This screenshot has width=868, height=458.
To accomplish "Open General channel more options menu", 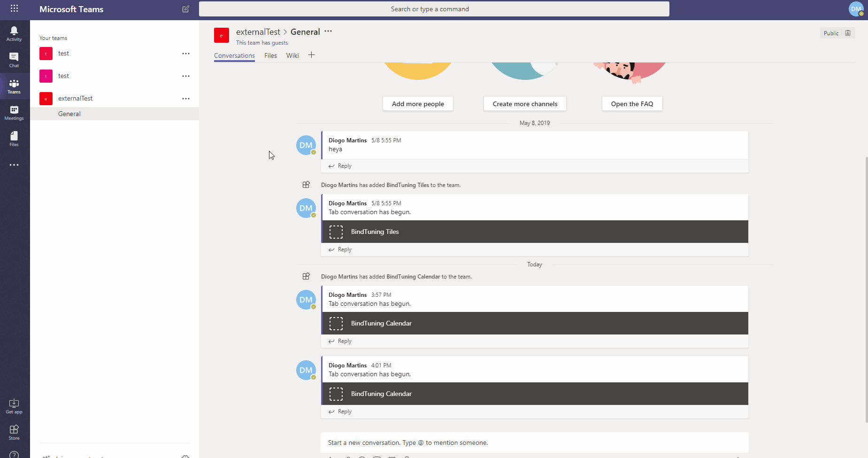I will point(328,31).
